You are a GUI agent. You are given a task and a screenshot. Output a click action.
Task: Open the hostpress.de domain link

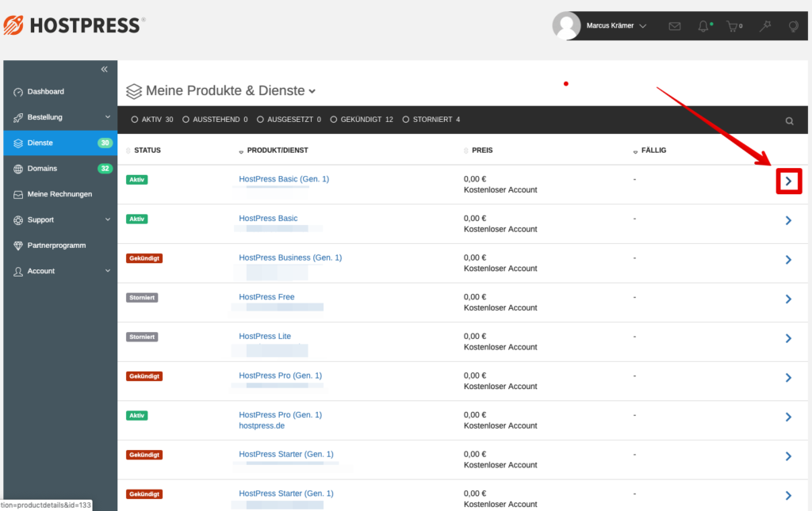point(262,425)
